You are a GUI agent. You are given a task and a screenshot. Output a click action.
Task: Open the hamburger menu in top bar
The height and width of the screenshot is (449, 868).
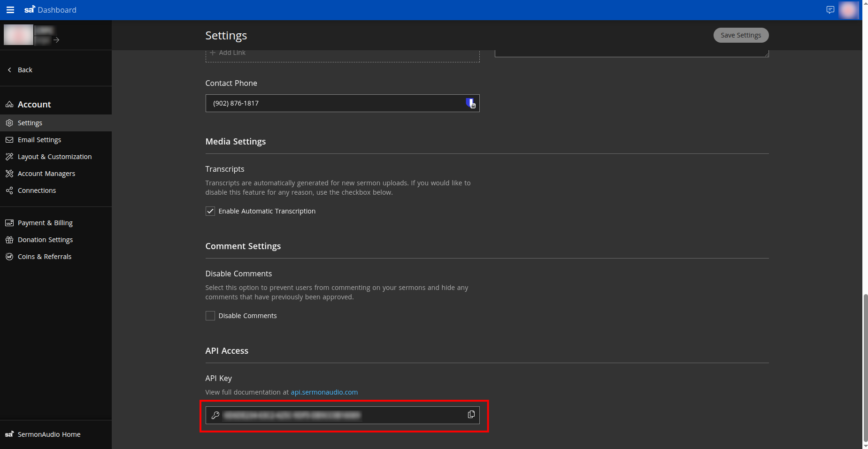(x=10, y=10)
